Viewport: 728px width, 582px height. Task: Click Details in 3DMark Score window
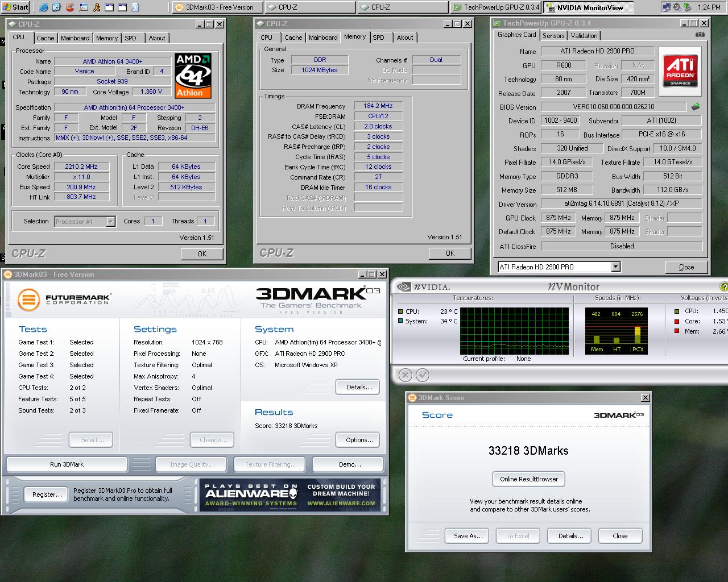570,536
